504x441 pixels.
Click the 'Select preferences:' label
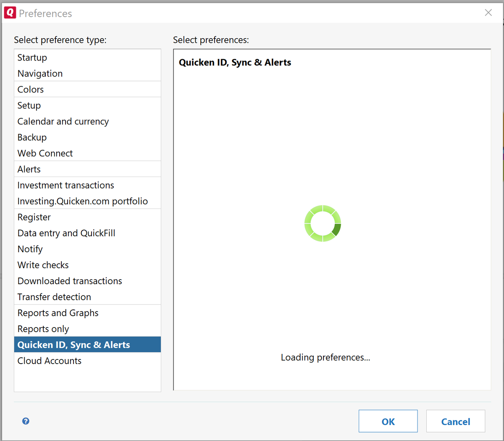point(211,40)
